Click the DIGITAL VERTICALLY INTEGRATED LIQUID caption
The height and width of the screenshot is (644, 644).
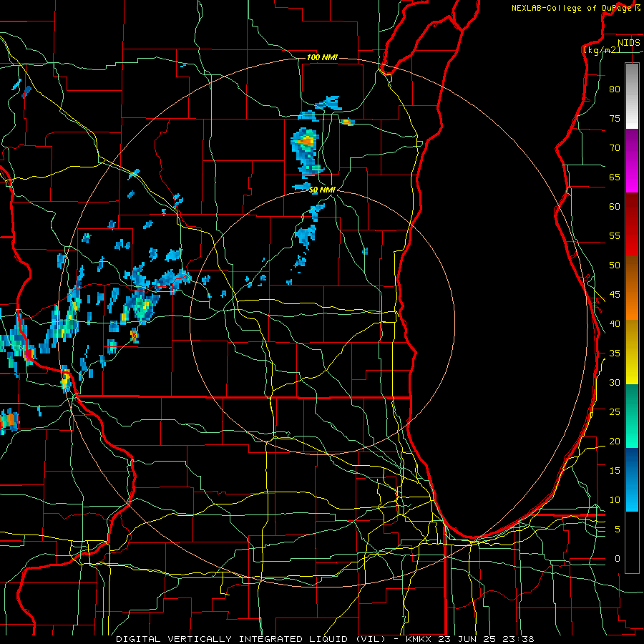pyautogui.click(x=233, y=639)
